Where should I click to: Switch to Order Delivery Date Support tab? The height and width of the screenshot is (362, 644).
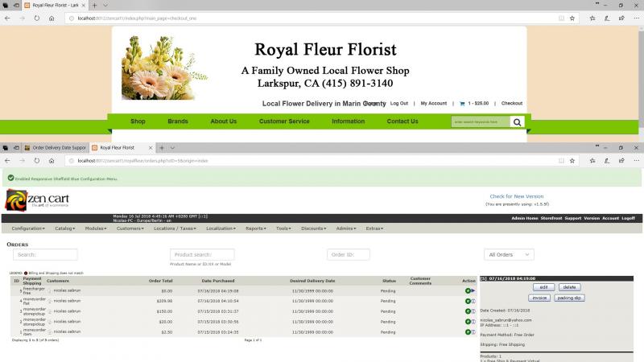pyautogui.click(x=55, y=148)
